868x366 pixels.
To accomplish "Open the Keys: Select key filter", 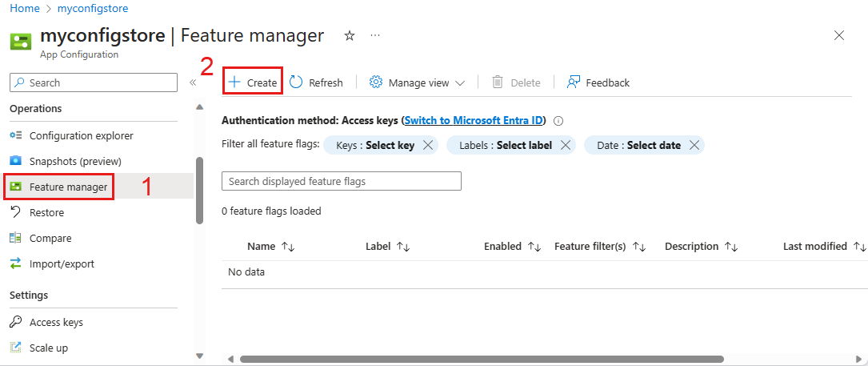I will tap(375, 145).
